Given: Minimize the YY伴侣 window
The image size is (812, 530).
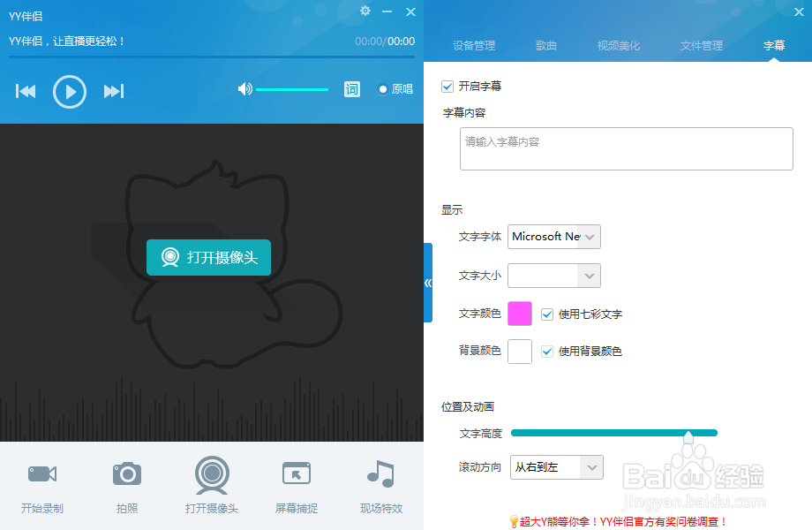Looking at the screenshot, I should coord(387,11).
